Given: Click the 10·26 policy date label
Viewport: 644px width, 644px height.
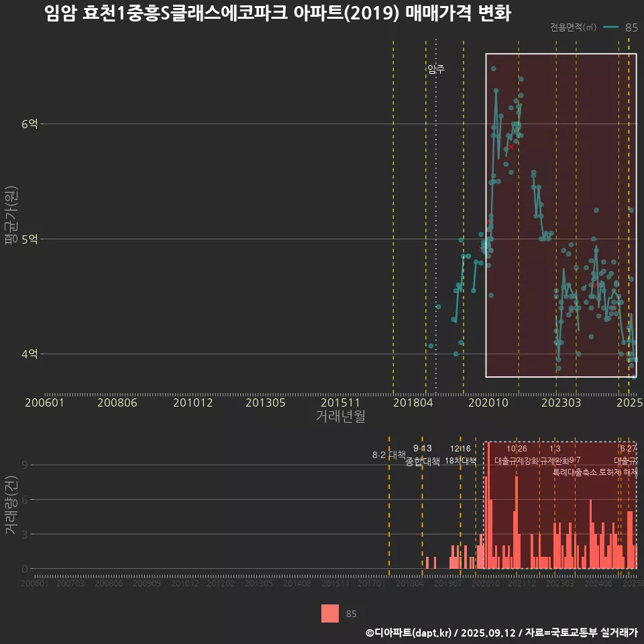Looking at the screenshot, I should click(517, 448).
